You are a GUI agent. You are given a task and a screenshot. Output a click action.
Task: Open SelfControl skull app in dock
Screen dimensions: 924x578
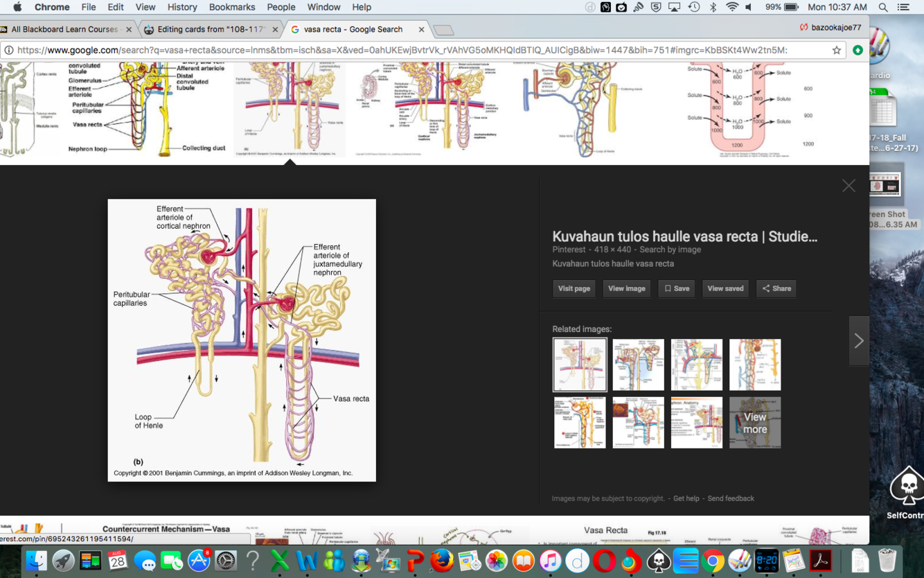click(x=659, y=560)
